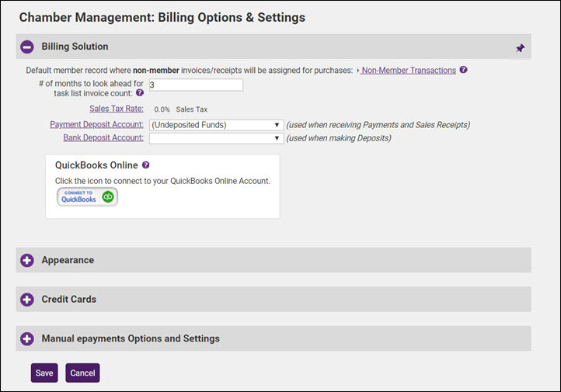The width and height of the screenshot is (561, 392).
Task: Click the Connect to QuickBooks icon button
Action: 87,197
